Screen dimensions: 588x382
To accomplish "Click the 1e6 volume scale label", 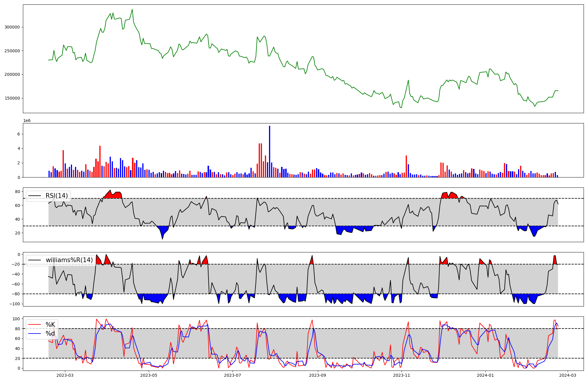I will 27,121.
